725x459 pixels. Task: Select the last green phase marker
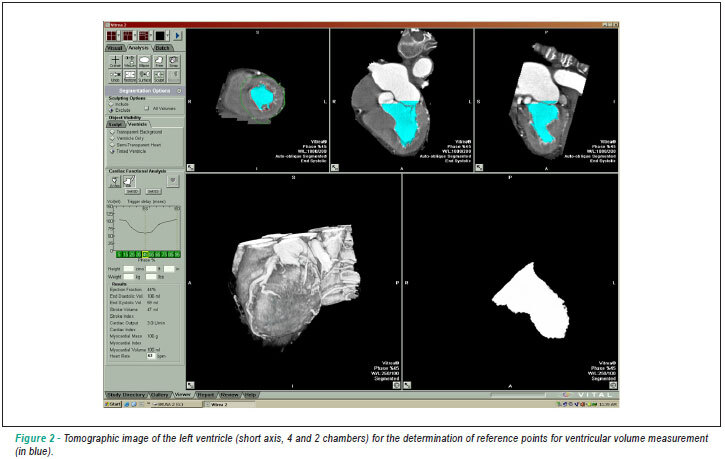pos(178,255)
